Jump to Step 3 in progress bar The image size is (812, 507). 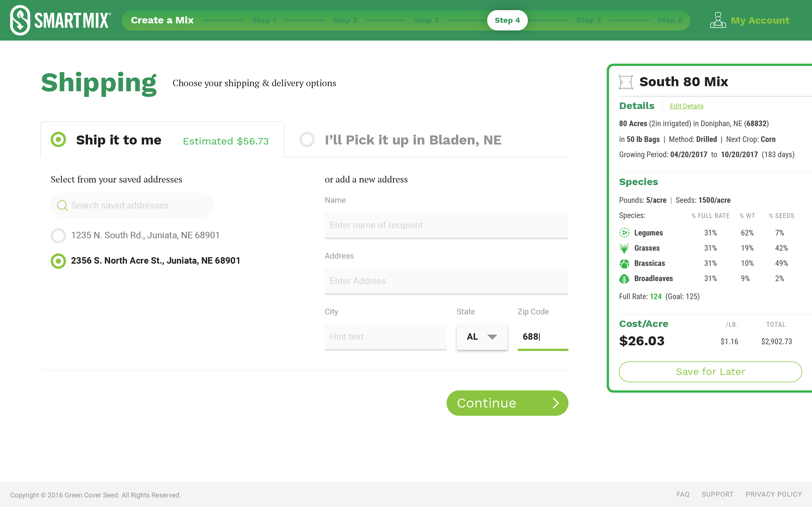tap(426, 21)
